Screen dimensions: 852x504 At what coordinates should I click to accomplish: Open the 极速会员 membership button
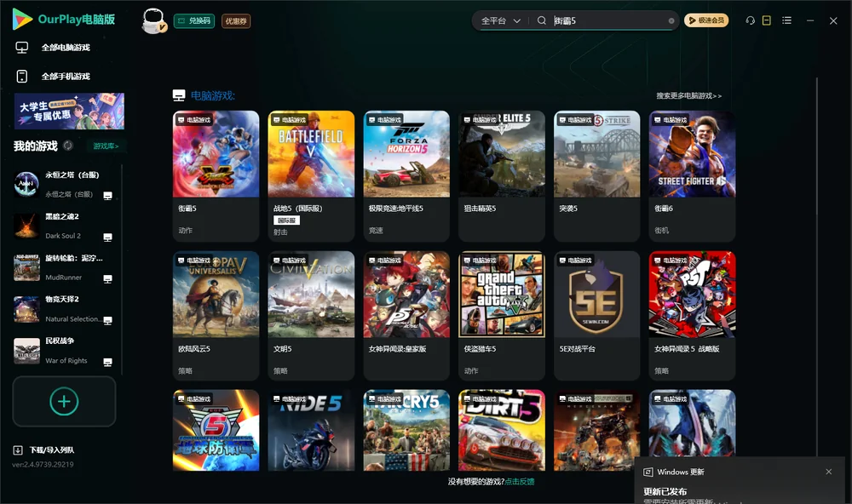(705, 20)
